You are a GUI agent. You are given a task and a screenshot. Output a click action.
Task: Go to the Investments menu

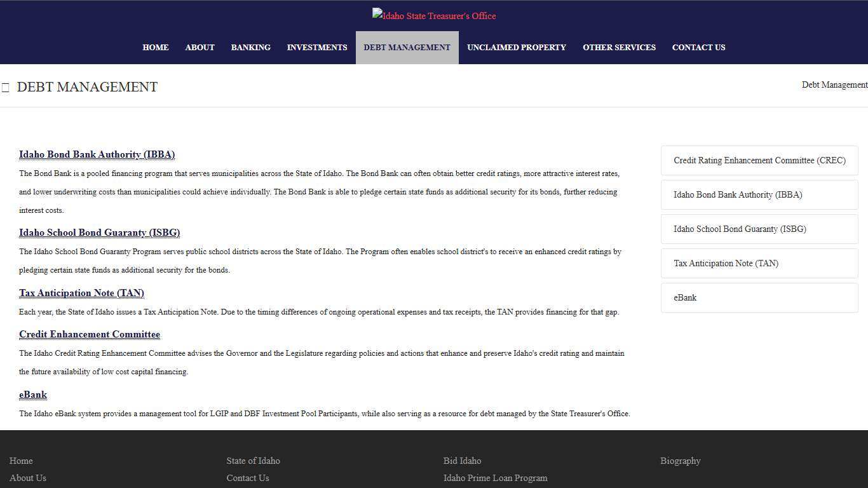tap(316, 48)
